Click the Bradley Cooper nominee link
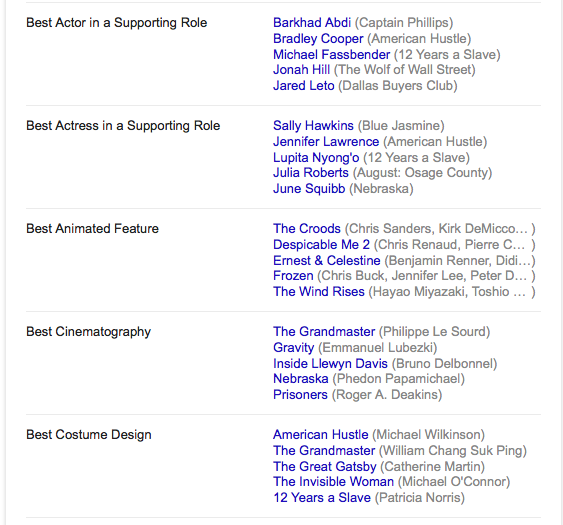 pyautogui.click(x=318, y=39)
